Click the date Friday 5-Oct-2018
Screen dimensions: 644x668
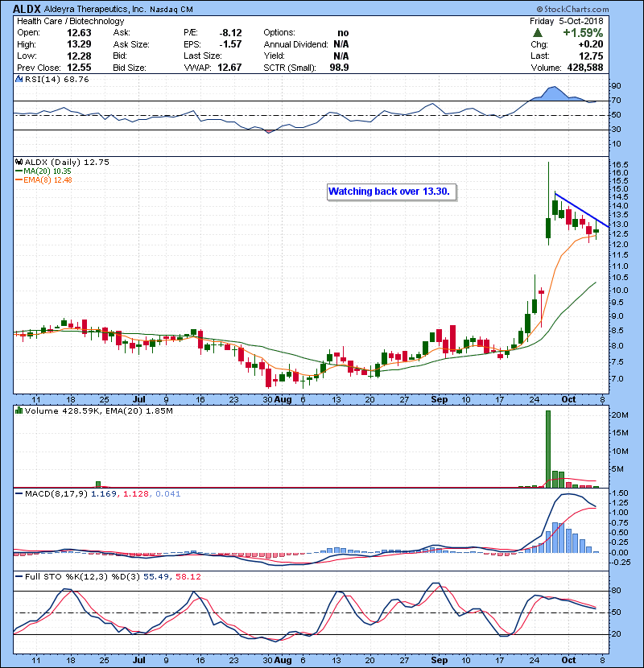click(x=567, y=21)
